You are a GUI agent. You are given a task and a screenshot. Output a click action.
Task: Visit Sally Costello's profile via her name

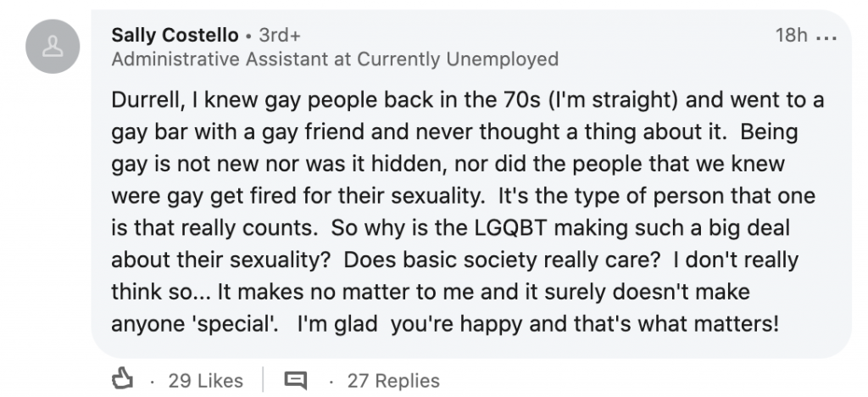(x=175, y=36)
